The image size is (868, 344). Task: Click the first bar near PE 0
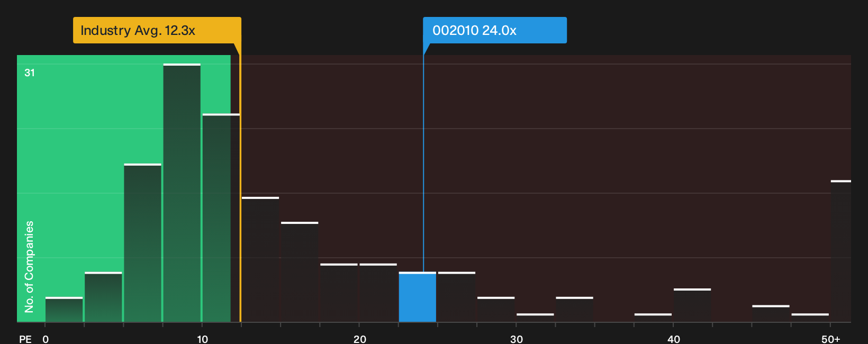click(x=64, y=310)
